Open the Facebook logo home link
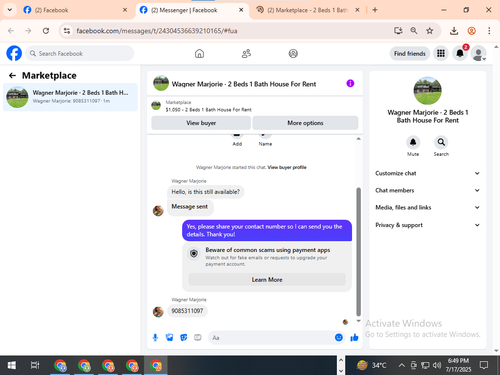This screenshot has height=375, width=500. (14, 53)
